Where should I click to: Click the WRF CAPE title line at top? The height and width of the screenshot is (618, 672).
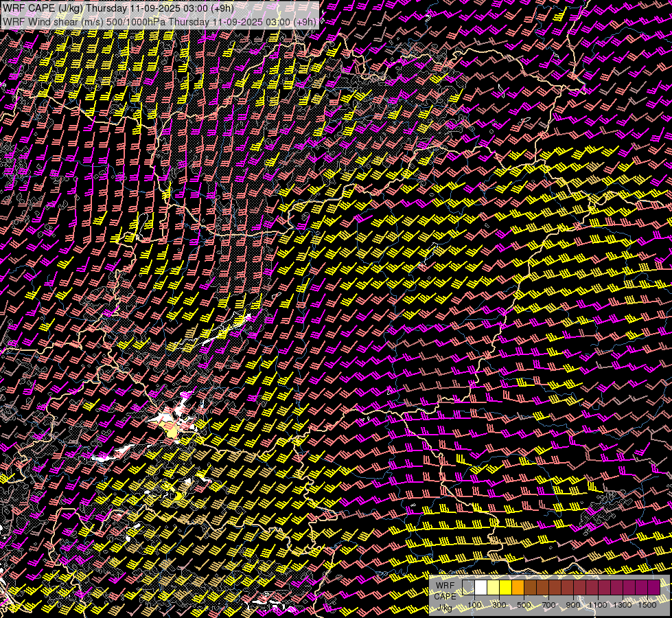[118, 8]
